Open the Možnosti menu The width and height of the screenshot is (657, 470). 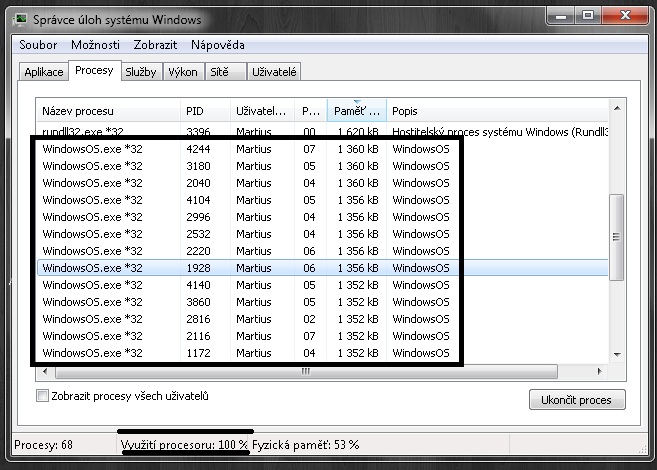[x=95, y=45]
